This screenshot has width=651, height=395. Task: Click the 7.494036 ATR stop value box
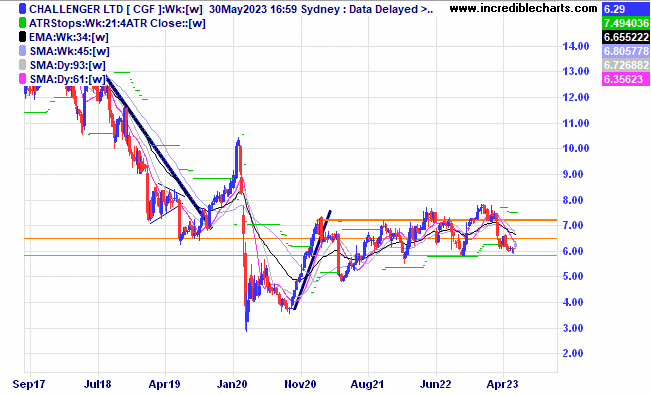point(626,23)
